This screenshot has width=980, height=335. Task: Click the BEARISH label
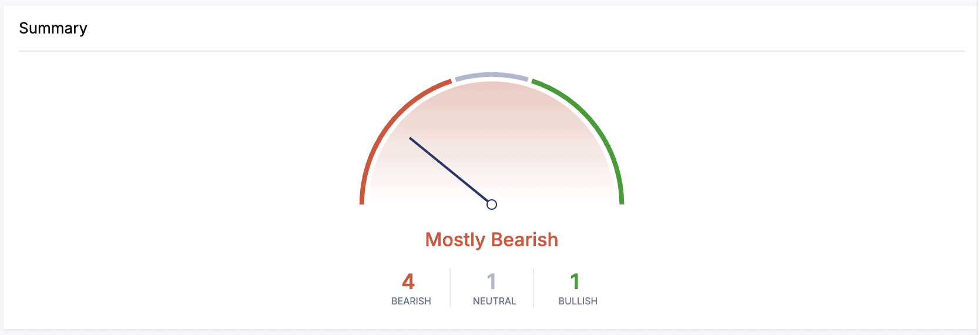point(411,301)
